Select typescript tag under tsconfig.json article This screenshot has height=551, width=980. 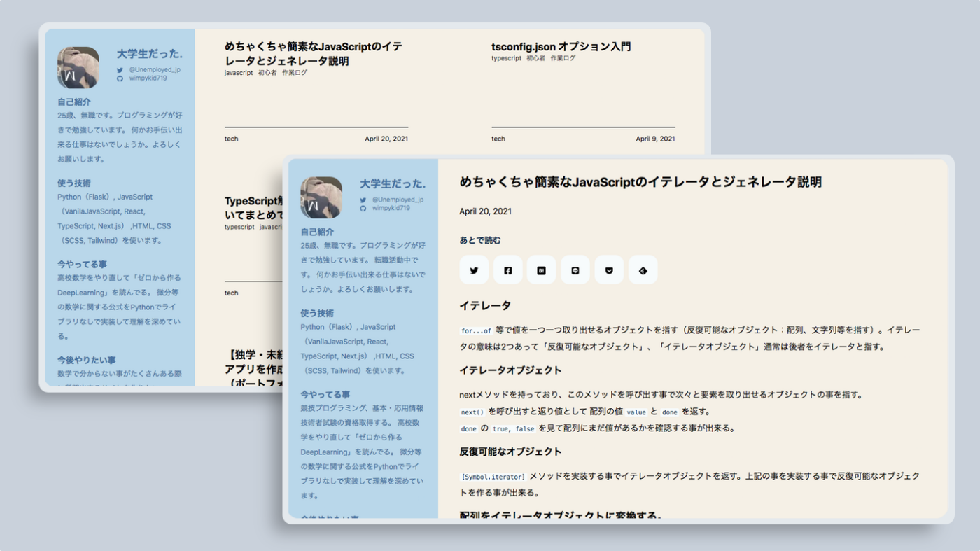pos(506,58)
